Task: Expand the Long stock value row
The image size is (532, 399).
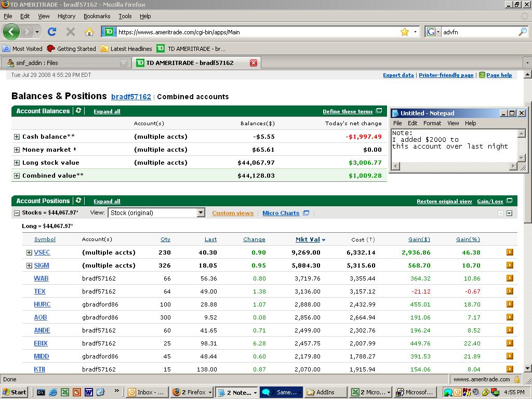Action: point(17,163)
